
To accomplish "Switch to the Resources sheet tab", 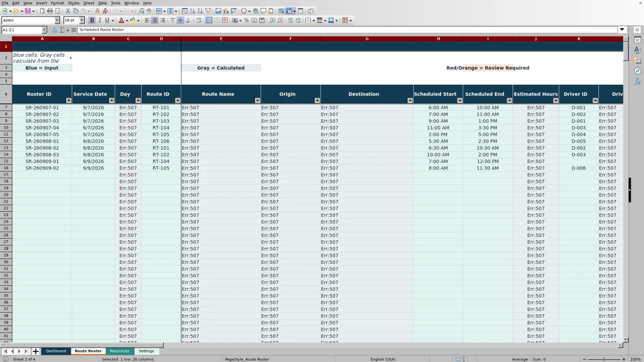I will (119, 351).
